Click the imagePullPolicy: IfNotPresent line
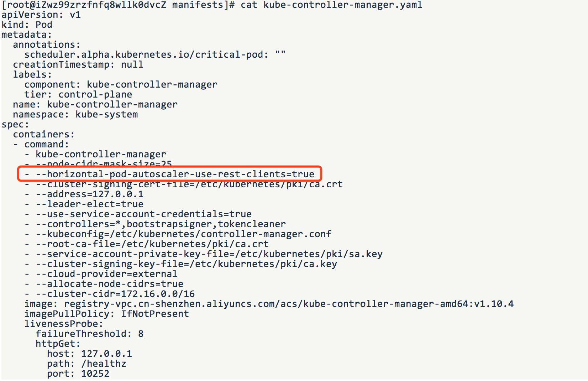 [x=107, y=314]
